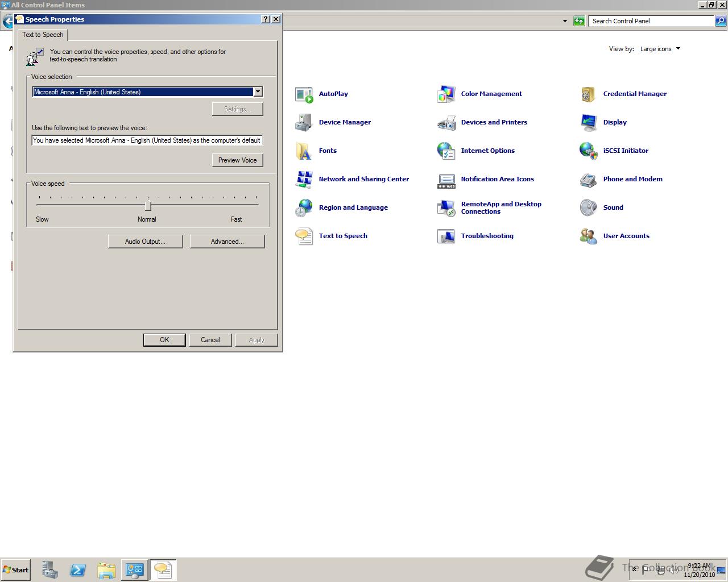Adjust the Voice speed slider thumb
The image size is (728, 582).
(148, 205)
